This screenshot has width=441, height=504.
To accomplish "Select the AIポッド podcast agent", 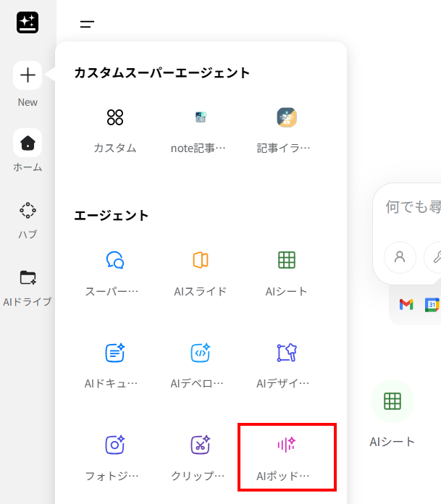I will point(287,455).
